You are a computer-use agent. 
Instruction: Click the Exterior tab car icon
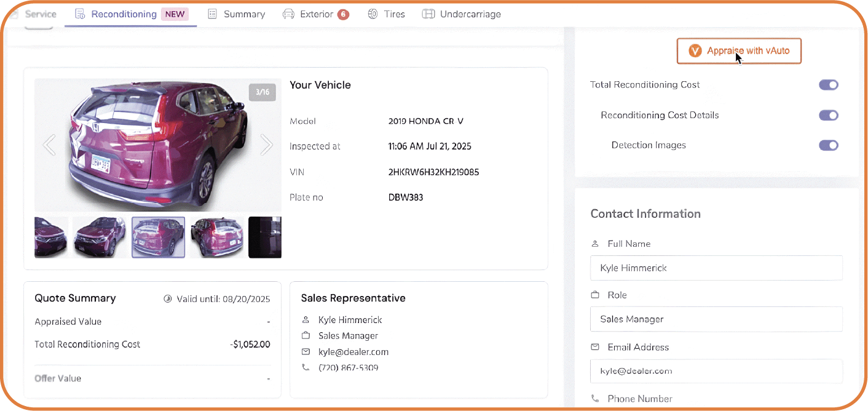[x=288, y=14]
